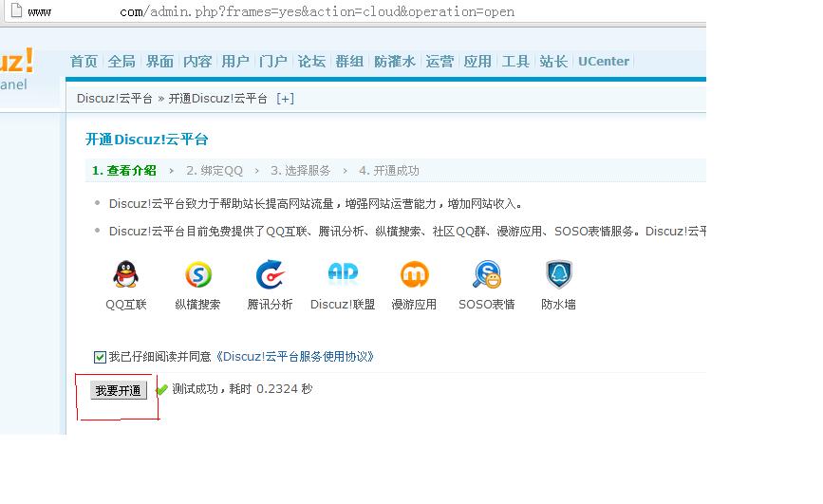Viewport: 823px width, 504px height.
Task: Open the 应用 menu
Action: (x=477, y=62)
